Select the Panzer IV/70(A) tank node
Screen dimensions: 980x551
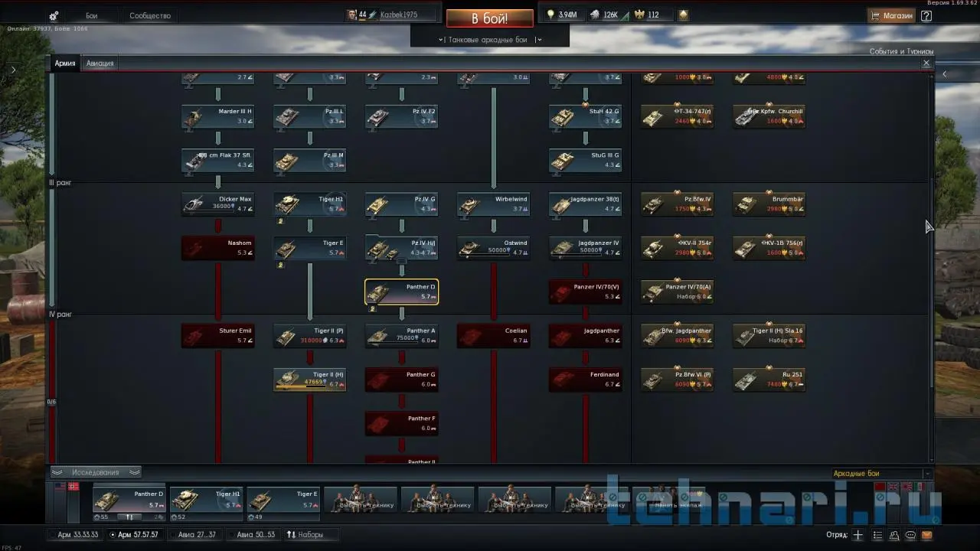[678, 292]
